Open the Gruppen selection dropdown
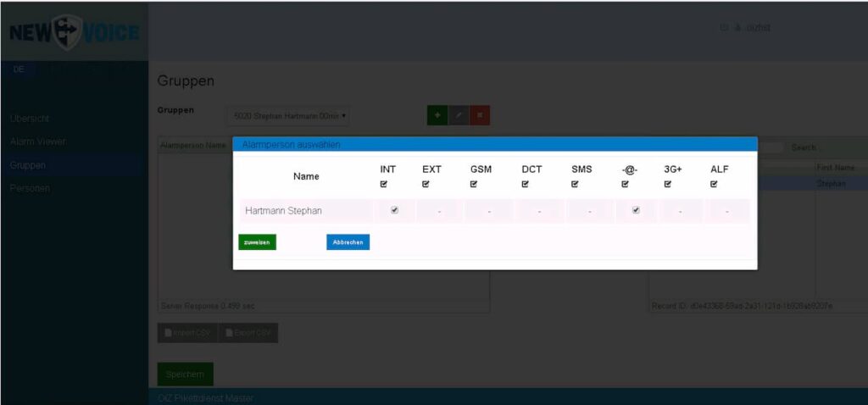This screenshot has height=405, width=868. click(290, 115)
